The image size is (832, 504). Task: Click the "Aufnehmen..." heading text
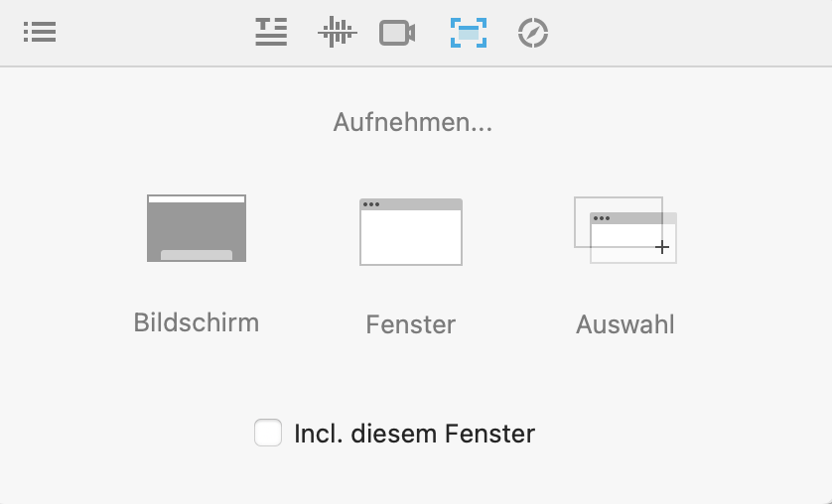click(413, 122)
